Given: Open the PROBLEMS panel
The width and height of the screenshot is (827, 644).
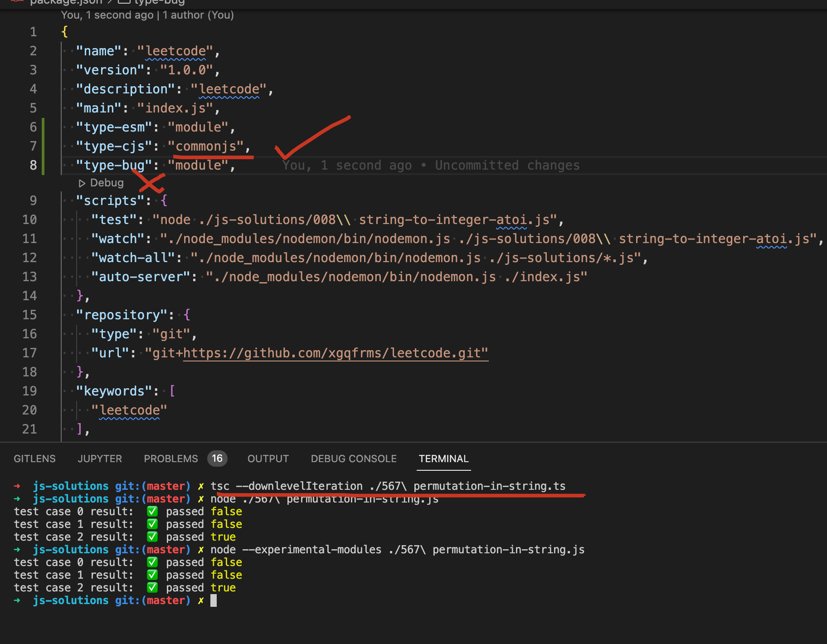Looking at the screenshot, I should pyautogui.click(x=170, y=459).
